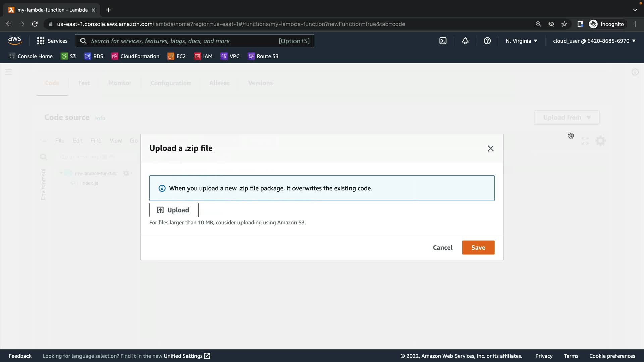The height and width of the screenshot is (362, 644).
Task: Close the Upload a .zip file dialog
Action: point(490,148)
